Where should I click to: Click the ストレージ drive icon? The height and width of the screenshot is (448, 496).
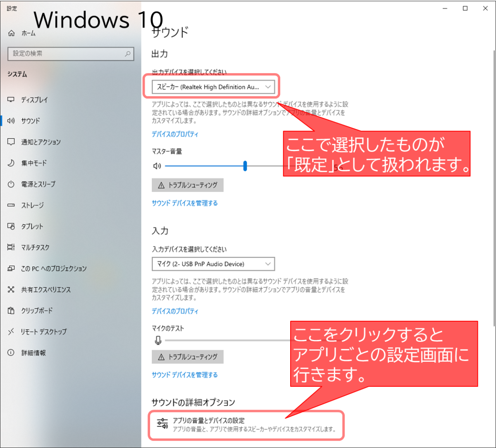(x=11, y=205)
